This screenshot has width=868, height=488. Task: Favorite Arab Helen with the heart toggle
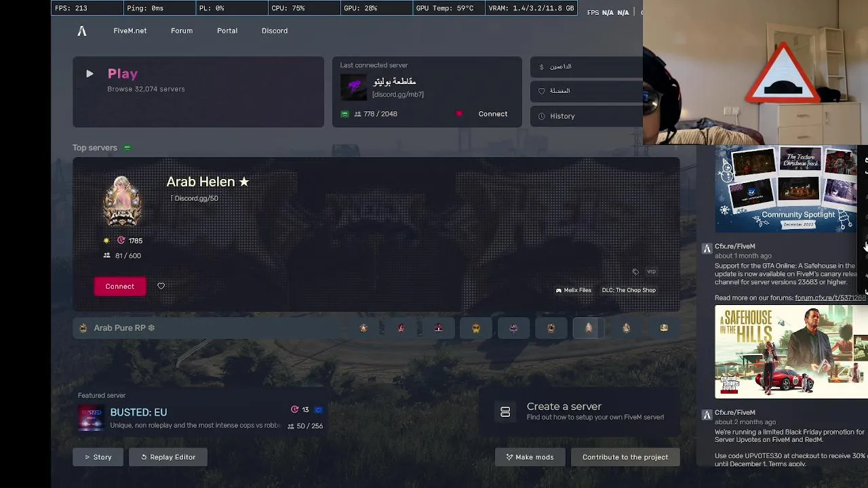(161, 286)
